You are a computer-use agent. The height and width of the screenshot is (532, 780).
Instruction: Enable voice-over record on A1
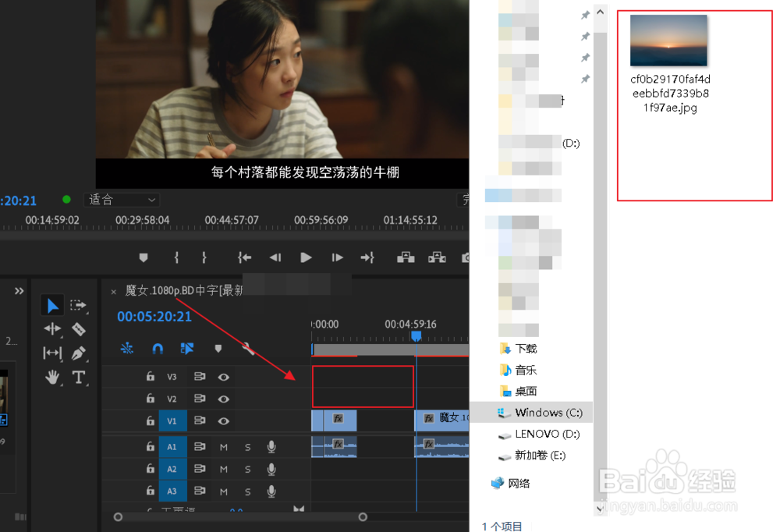pyautogui.click(x=271, y=447)
